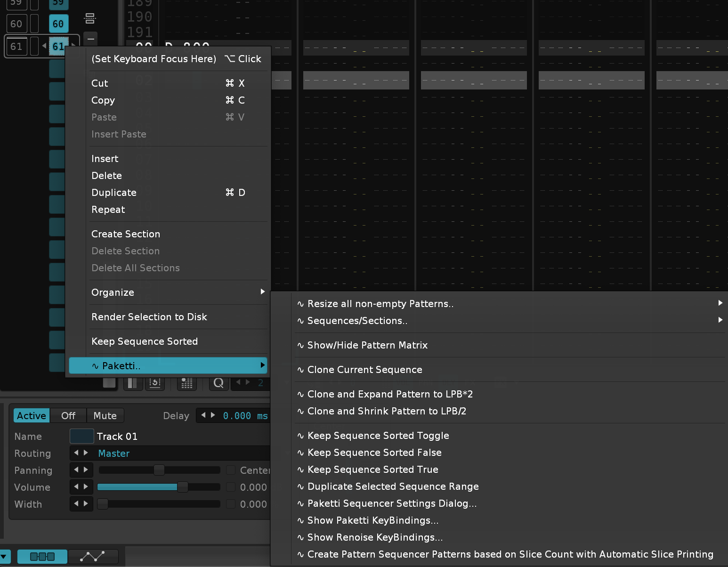
Task: Toggle the checkbox next to Volume 0.000
Action: 231,487
